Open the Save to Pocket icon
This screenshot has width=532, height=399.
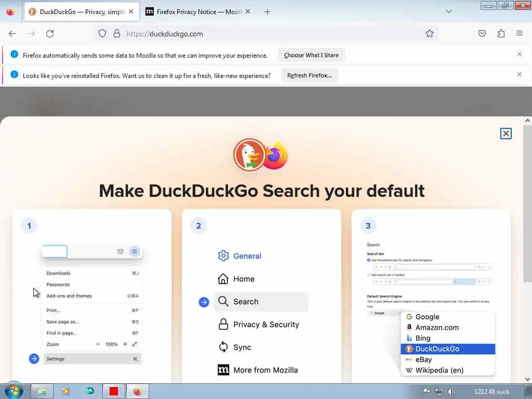coord(482,33)
